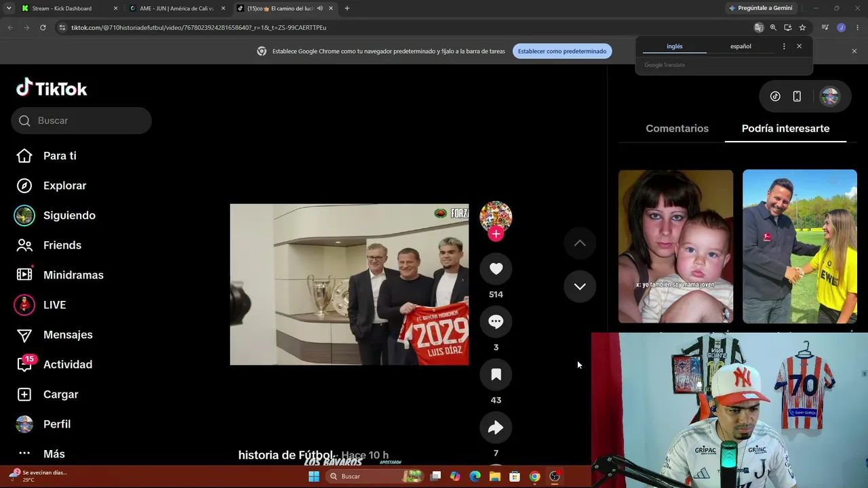The width and height of the screenshot is (868, 488).
Task: Open Pregúntale a Gemini button
Action: (760, 8)
